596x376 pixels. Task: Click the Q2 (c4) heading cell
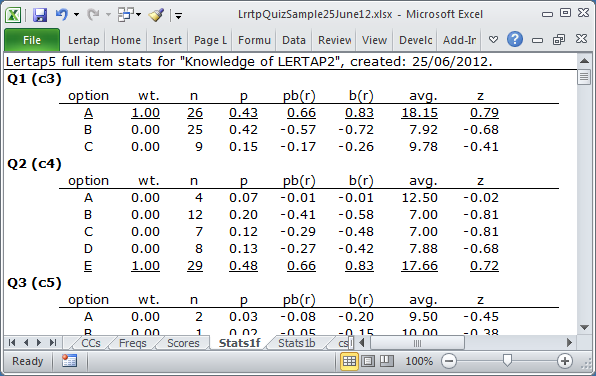tap(34, 164)
